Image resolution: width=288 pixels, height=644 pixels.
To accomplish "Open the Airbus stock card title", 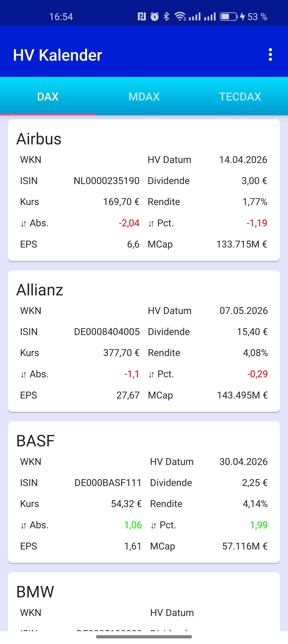I will 39,139.
